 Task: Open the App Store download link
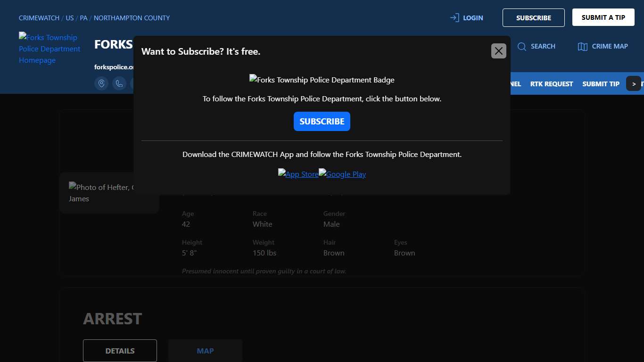pos(298,174)
